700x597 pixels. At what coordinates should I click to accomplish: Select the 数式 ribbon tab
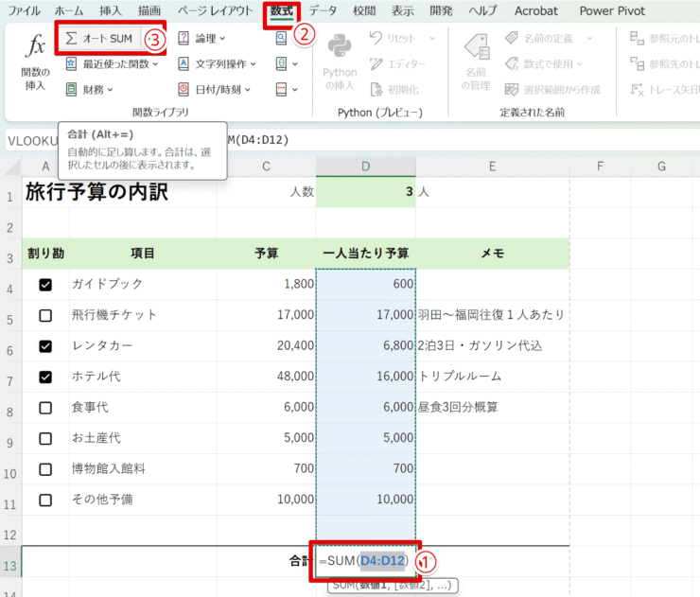(x=282, y=10)
